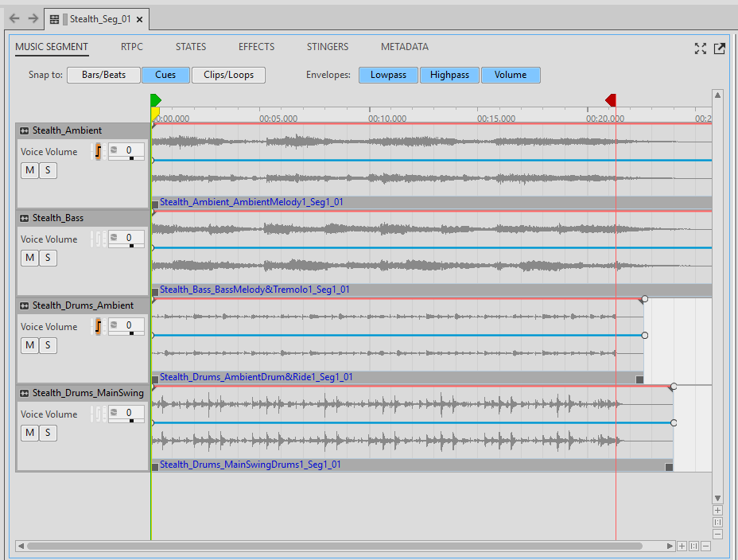This screenshot has width=738, height=560.
Task: Disable the Lowpass envelope display
Action: pyautogui.click(x=388, y=75)
